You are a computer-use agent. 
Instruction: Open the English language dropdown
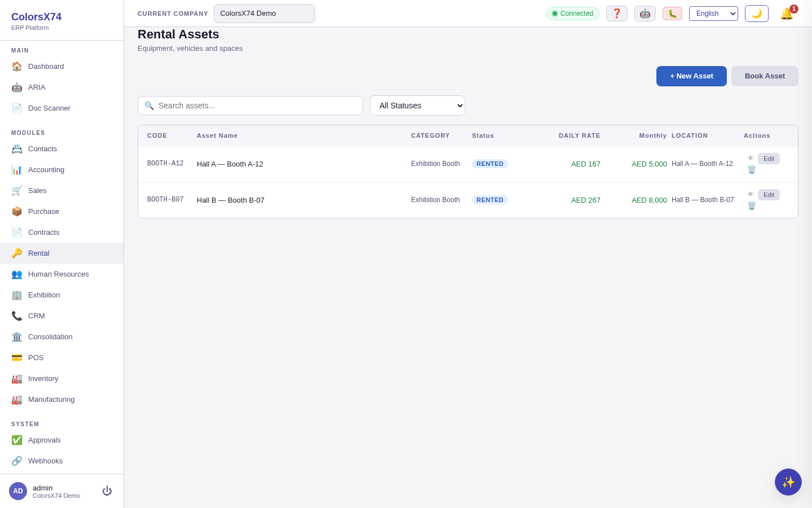713,14
